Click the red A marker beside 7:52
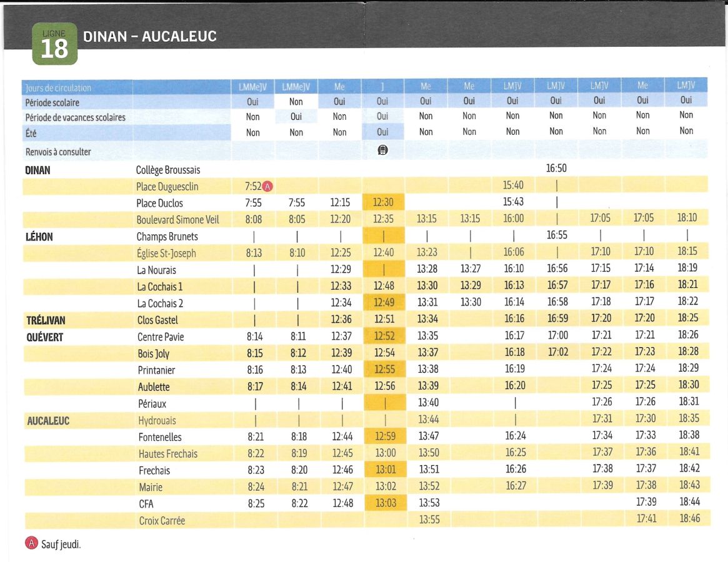Viewport: 728px width, 562px height. [267, 187]
